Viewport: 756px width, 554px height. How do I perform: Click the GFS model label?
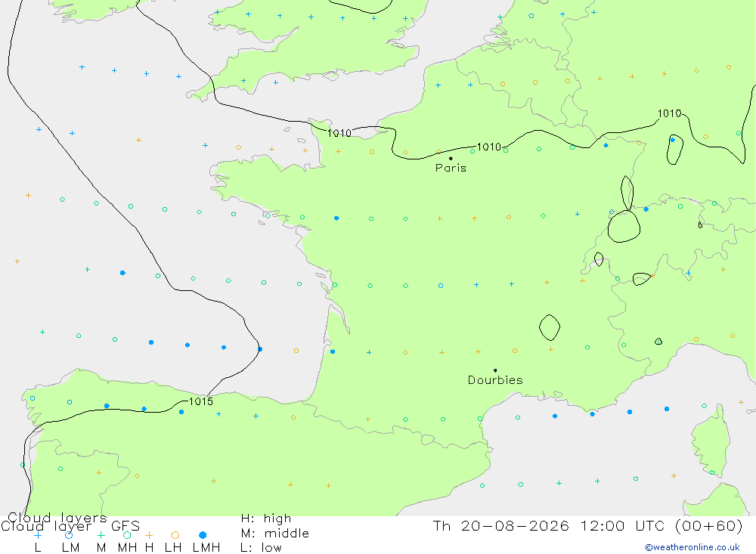pyautogui.click(x=125, y=526)
